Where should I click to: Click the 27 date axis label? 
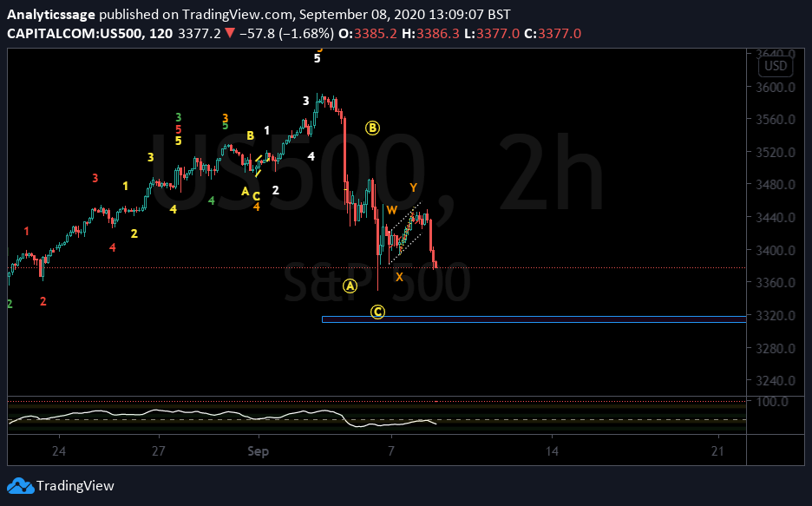[159, 451]
